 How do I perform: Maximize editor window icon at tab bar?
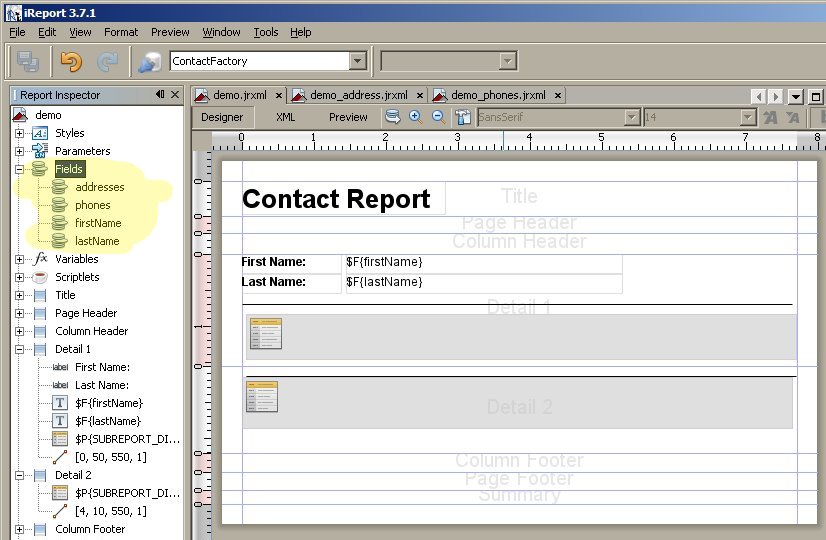pyautogui.click(x=815, y=96)
